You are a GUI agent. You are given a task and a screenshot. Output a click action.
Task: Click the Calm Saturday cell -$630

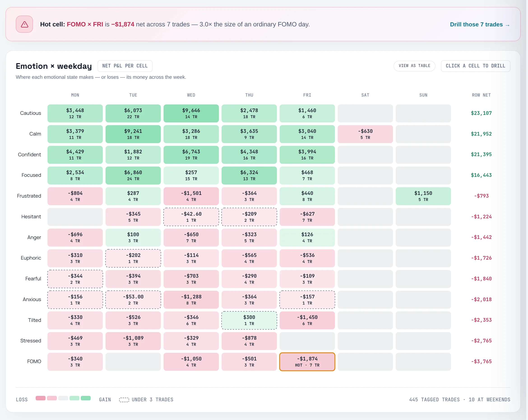[365, 134]
